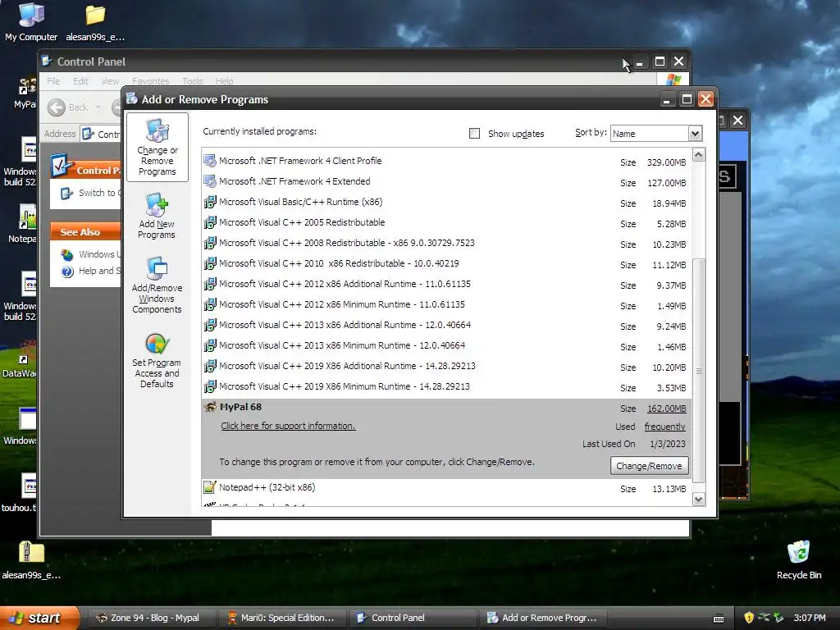Open View menu in Control Panel window
This screenshot has width=840, height=630.
(x=111, y=81)
